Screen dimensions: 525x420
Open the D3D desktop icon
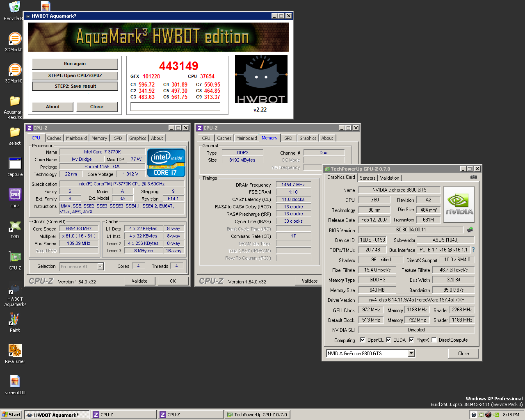15,226
